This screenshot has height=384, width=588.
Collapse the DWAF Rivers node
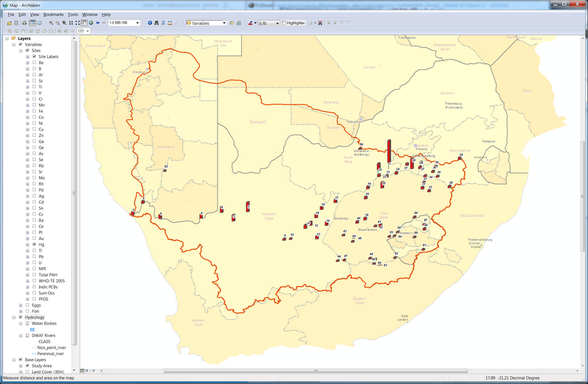21,335
